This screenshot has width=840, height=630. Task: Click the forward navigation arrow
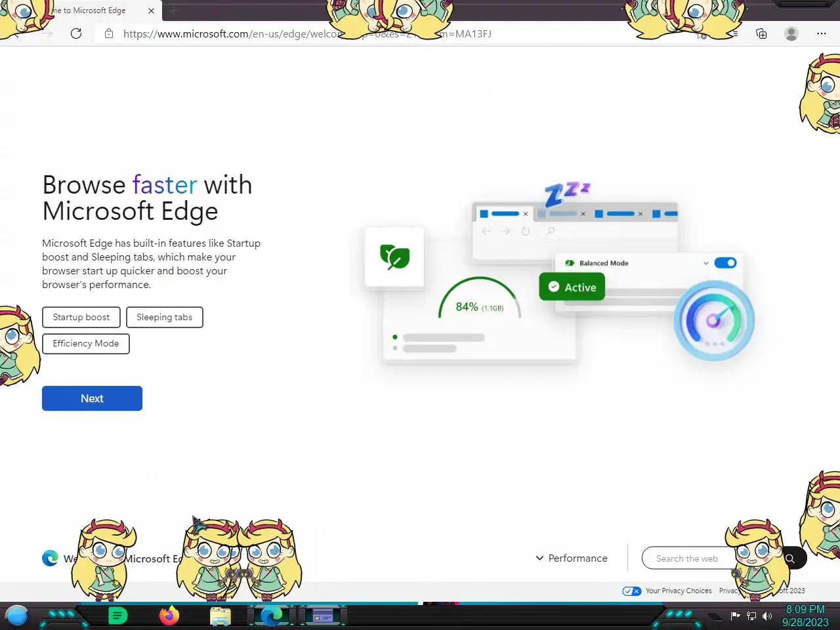pyautogui.click(x=47, y=33)
